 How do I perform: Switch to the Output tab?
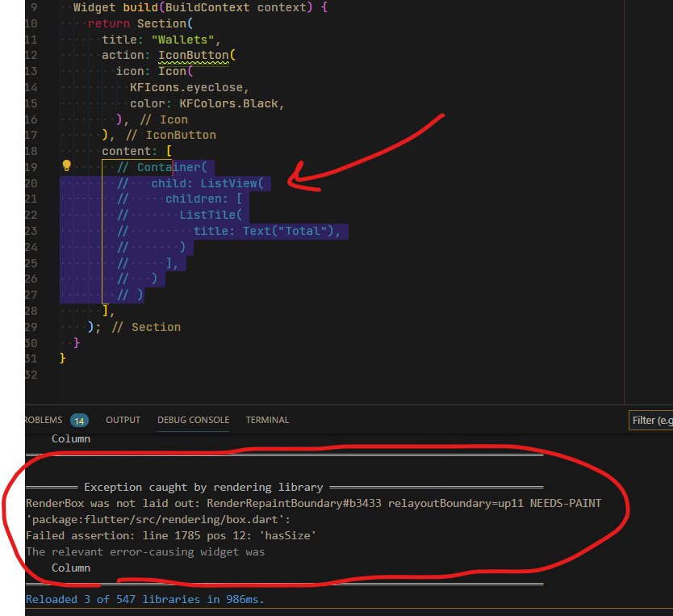(x=123, y=420)
